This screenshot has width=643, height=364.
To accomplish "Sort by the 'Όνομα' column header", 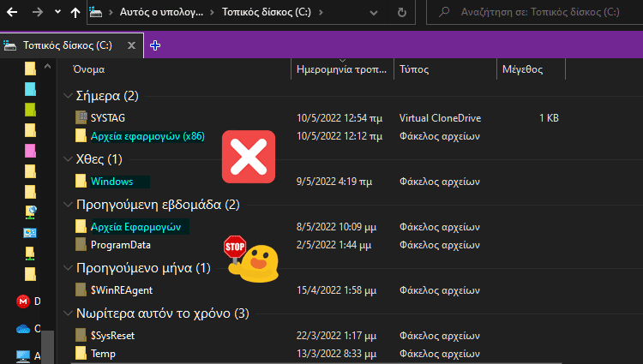I will 88,69.
